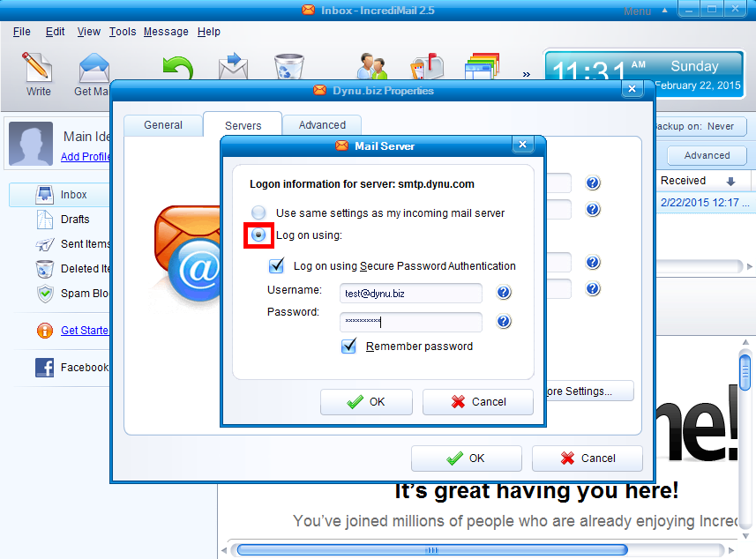Open the Inbox folder
The width and height of the screenshot is (756, 559).
59,195
